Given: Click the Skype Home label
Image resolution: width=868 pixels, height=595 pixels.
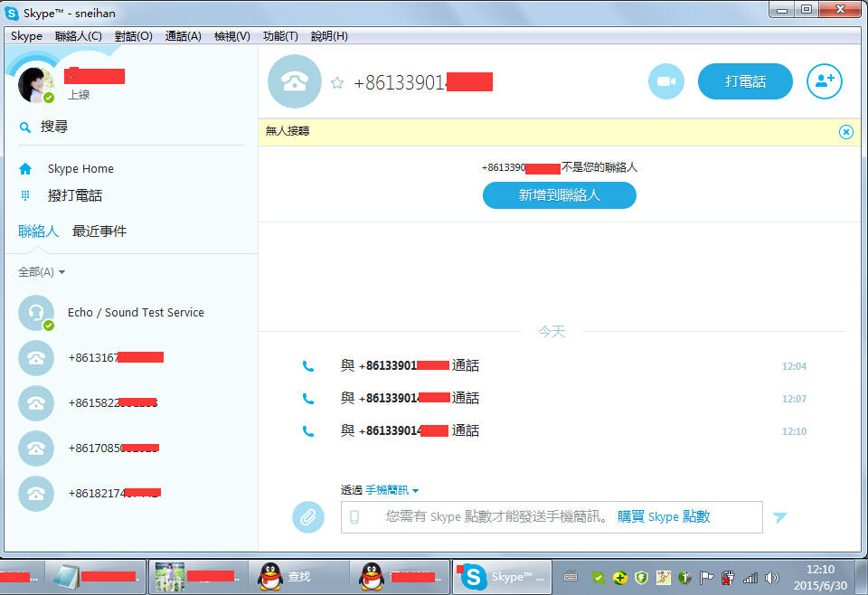Looking at the screenshot, I should click(x=80, y=169).
